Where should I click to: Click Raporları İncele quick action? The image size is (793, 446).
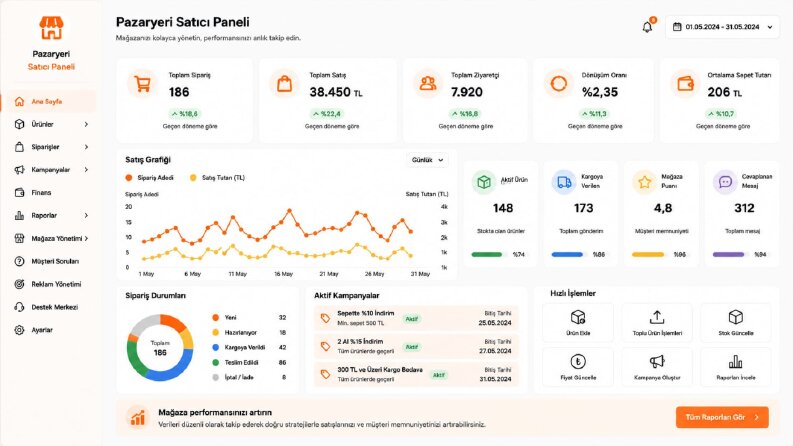tap(736, 367)
